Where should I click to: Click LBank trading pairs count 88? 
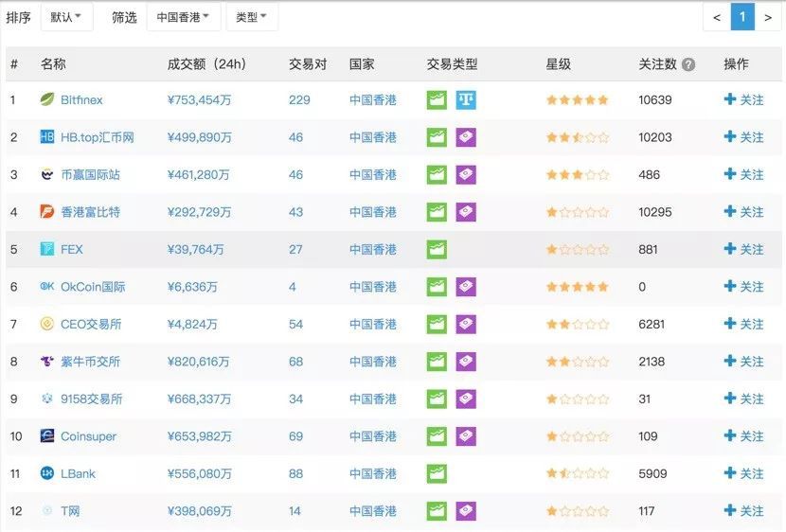[295, 474]
